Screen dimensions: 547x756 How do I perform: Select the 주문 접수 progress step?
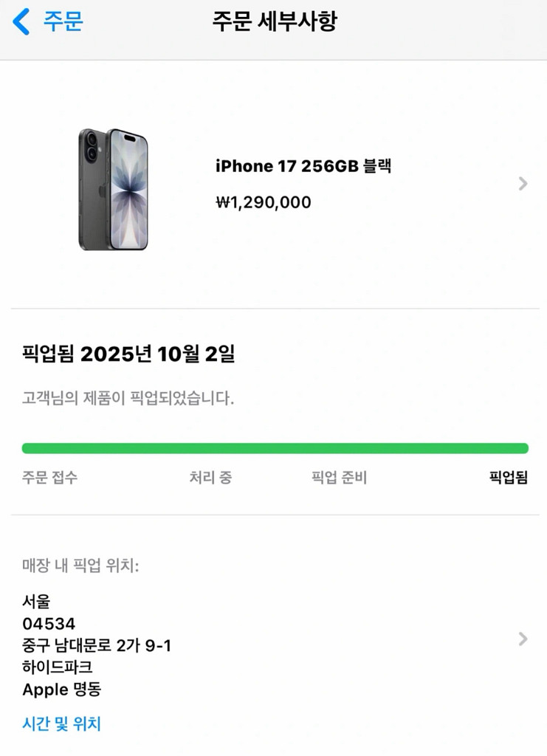pos(49,478)
